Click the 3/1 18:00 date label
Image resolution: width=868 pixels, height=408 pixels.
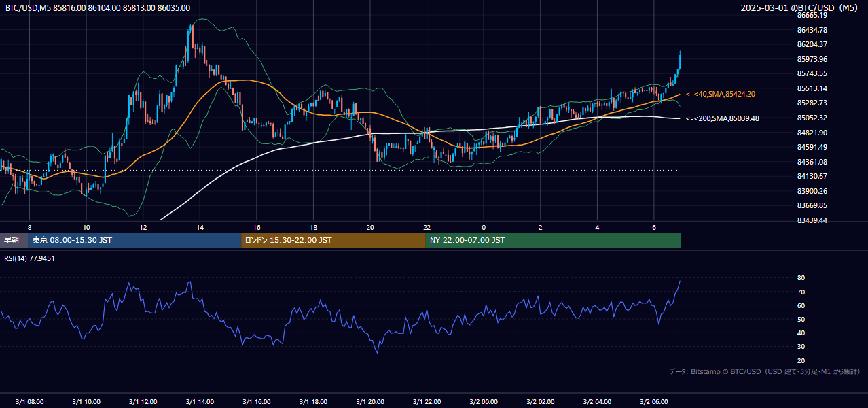(x=313, y=402)
